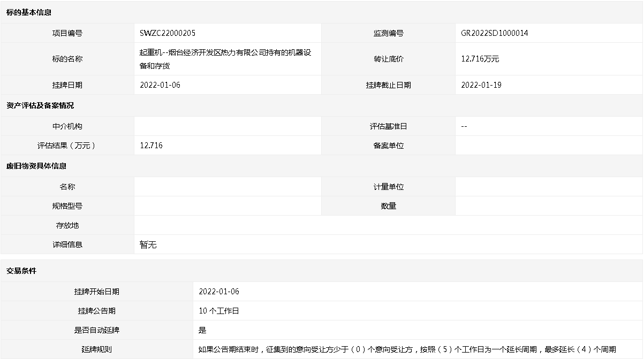Click the 延牌规则 label
Viewport: 644px width, 359px height.
[97, 349]
